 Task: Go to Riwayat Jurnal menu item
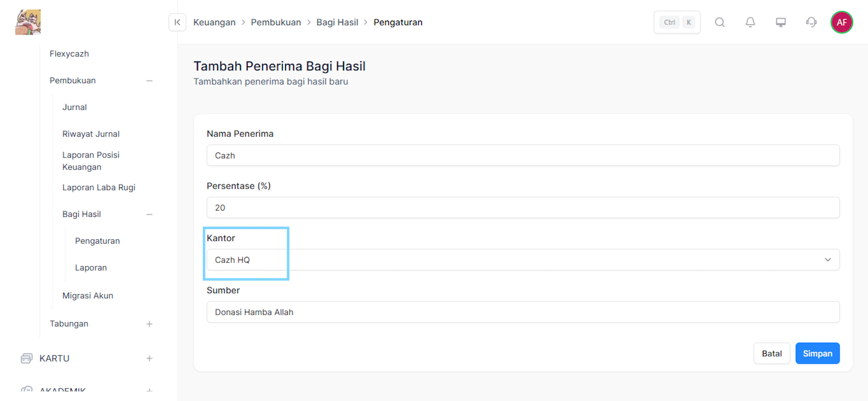tap(91, 134)
